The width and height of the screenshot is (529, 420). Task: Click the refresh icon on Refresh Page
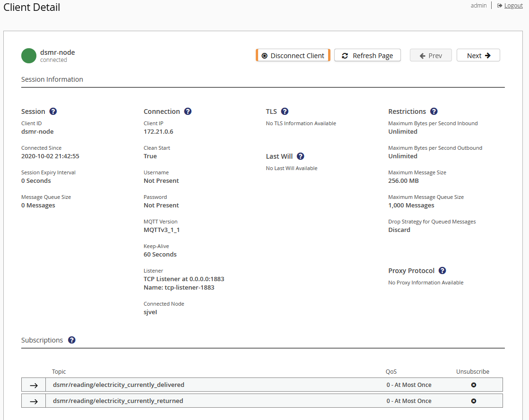pyautogui.click(x=345, y=55)
